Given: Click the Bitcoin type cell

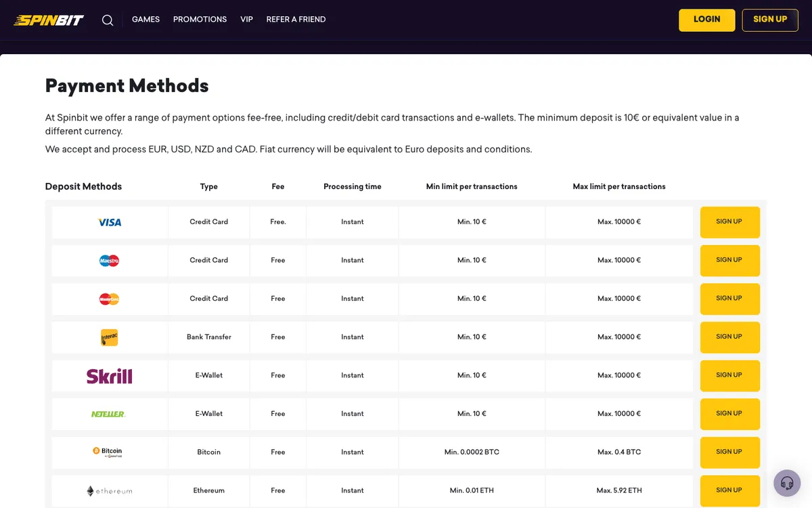Looking at the screenshot, I should [x=209, y=452].
